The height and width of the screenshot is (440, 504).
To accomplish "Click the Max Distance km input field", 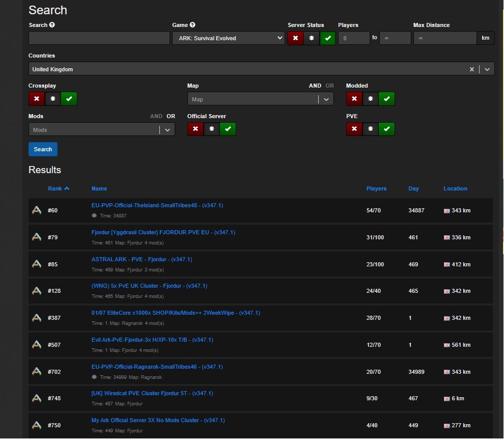I will point(445,38).
